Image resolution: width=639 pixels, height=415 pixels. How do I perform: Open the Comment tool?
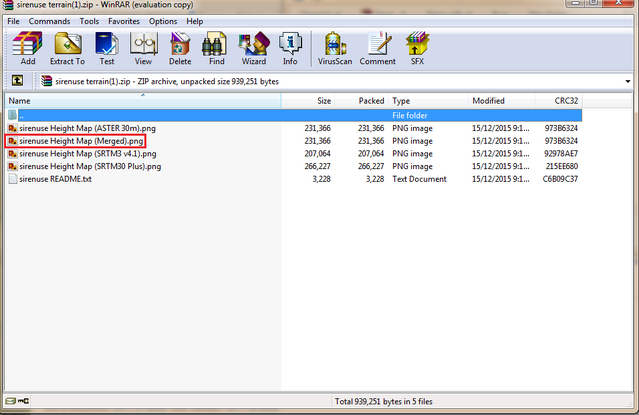click(377, 48)
